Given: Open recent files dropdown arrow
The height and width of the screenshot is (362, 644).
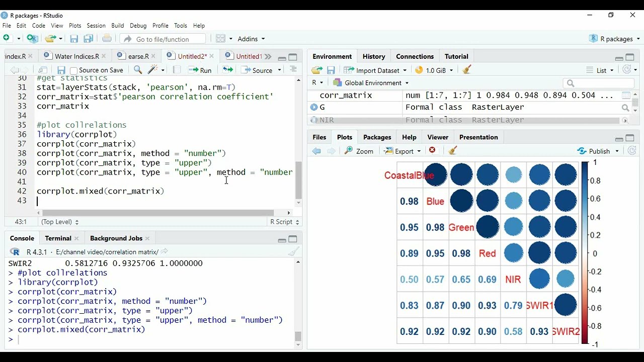Looking at the screenshot, I should [60, 39].
